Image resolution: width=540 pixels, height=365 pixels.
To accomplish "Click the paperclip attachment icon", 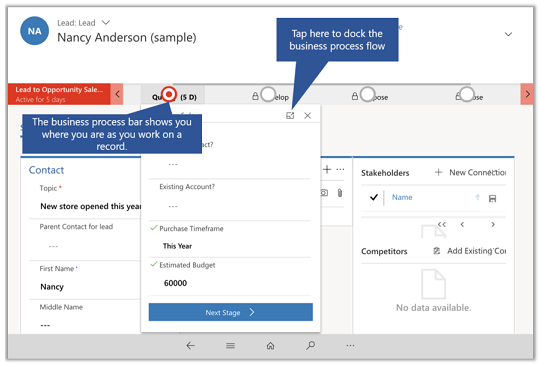I will click(x=340, y=193).
